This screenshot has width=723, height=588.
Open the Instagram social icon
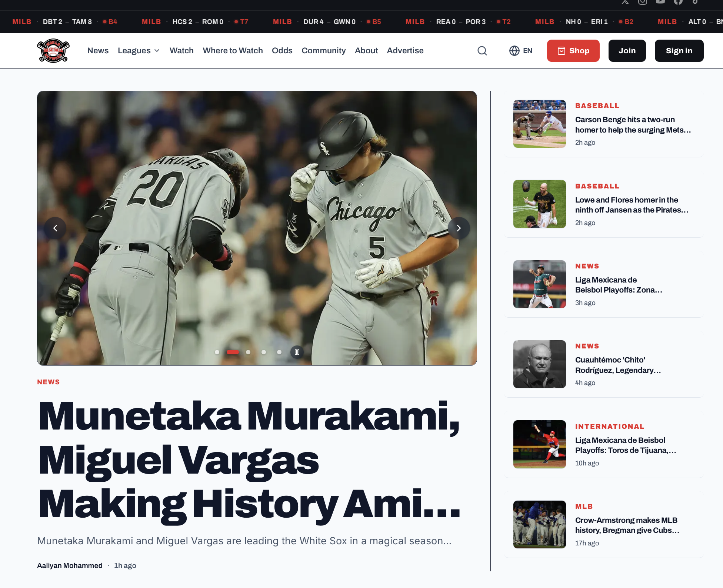tap(643, 1)
